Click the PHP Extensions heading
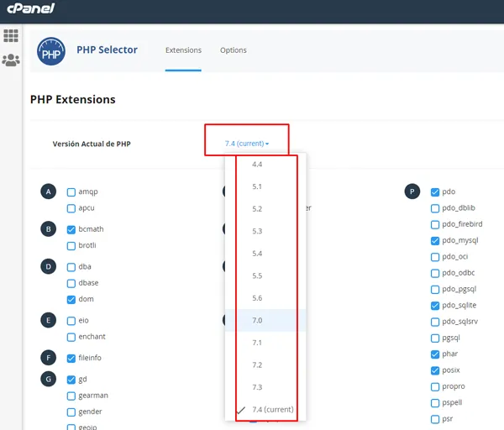The image size is (504, 430). point(72,100)
